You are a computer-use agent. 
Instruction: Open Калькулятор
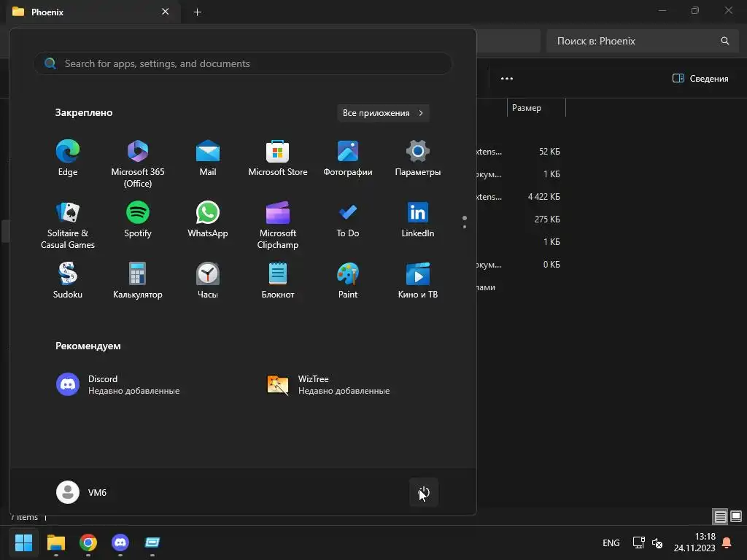(x=138, y=281)
